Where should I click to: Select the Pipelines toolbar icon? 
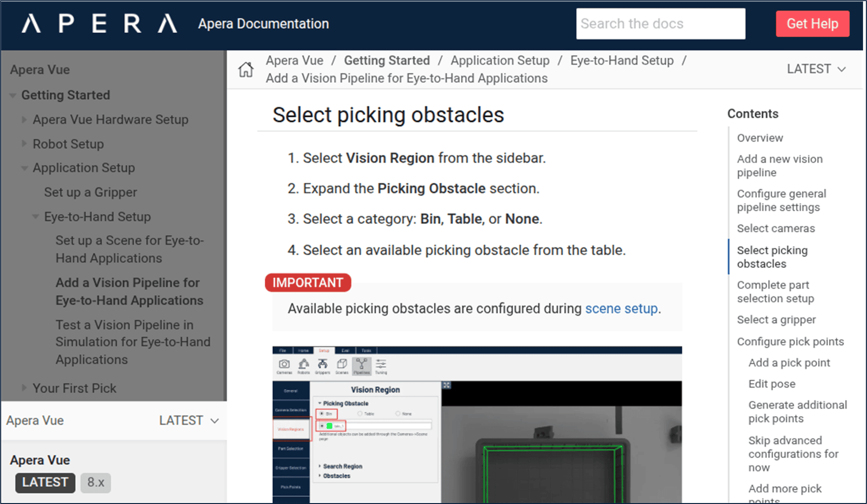[362, 365]
